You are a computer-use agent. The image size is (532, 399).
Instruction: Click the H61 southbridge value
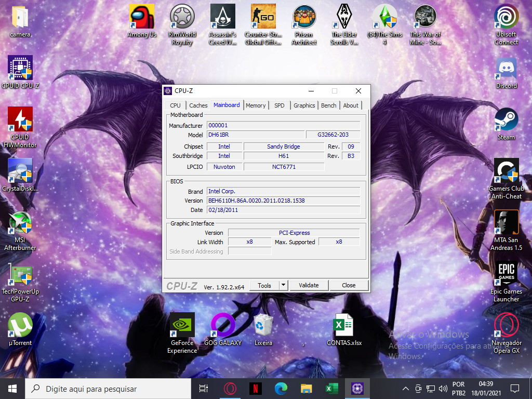tap(284, 156)
